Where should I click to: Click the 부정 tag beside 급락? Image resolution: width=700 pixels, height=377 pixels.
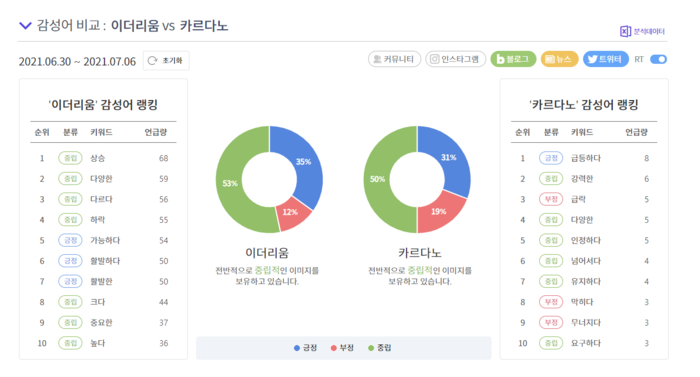pyautogui.click(x=551, y=199)
